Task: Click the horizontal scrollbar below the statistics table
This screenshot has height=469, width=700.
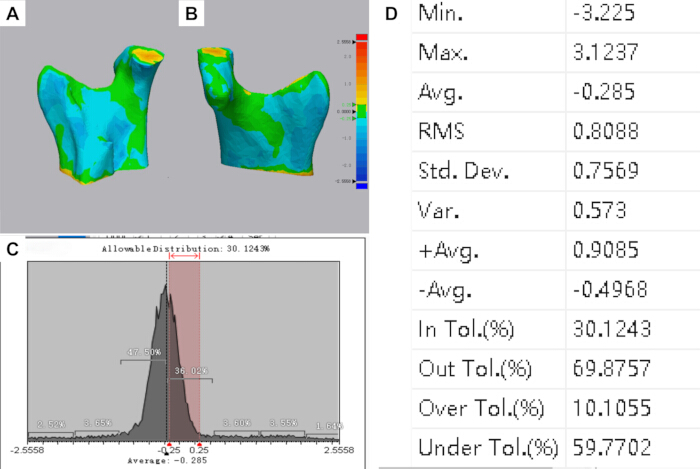Action: (x=465, y=468)
